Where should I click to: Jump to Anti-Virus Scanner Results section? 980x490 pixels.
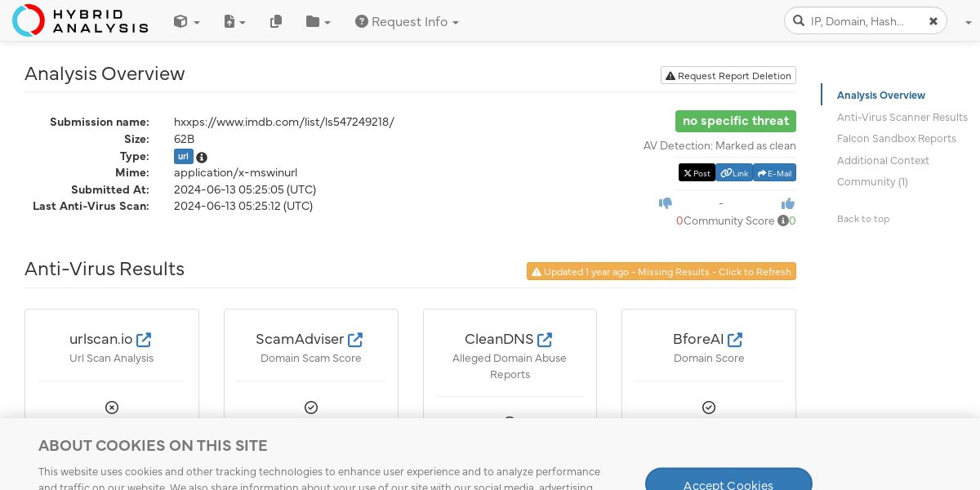[x=902, y=117]
